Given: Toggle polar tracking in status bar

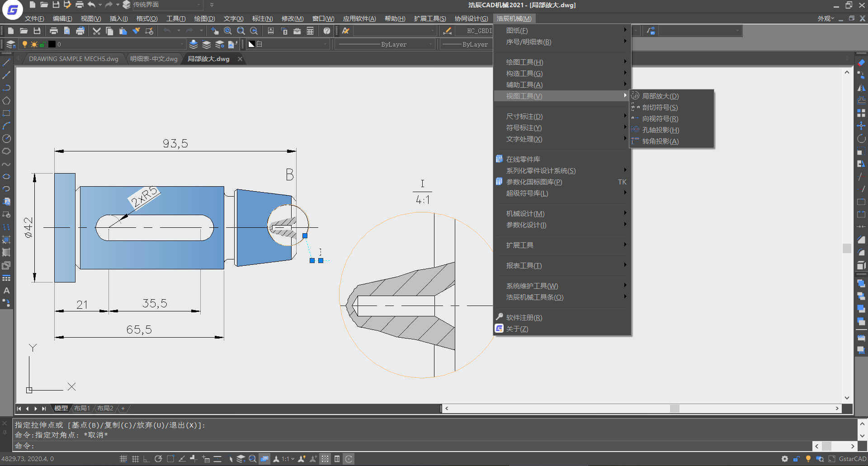Looking at the screenshot, I should click(x=158, y=459).
